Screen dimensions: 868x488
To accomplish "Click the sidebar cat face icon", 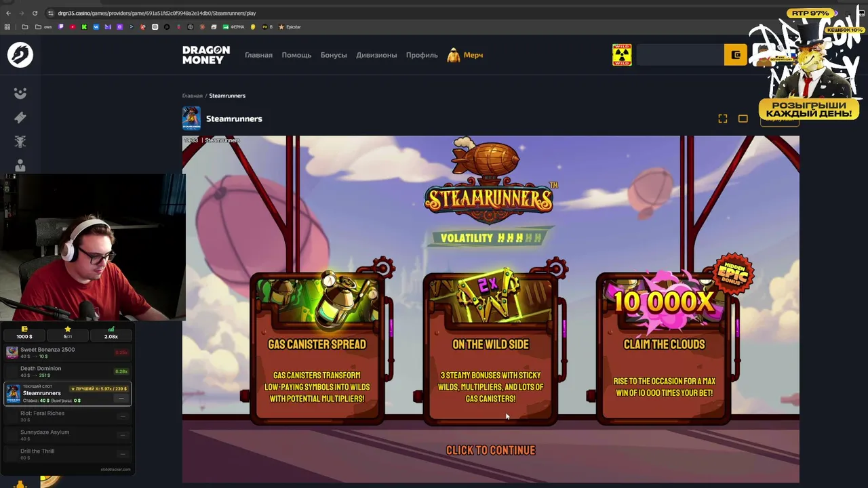I will [x=20, y=93].
